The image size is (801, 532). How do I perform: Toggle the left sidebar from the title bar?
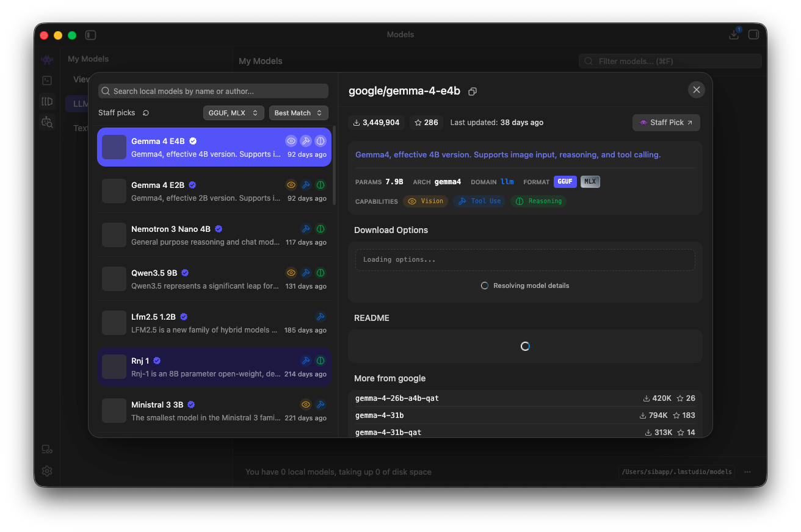point(90,35)
